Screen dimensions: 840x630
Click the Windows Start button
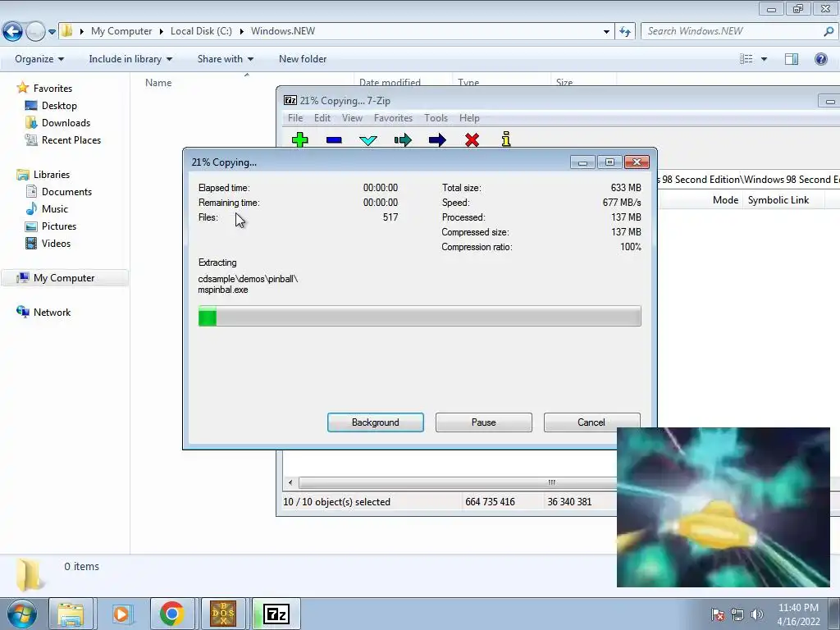[22, 614]
